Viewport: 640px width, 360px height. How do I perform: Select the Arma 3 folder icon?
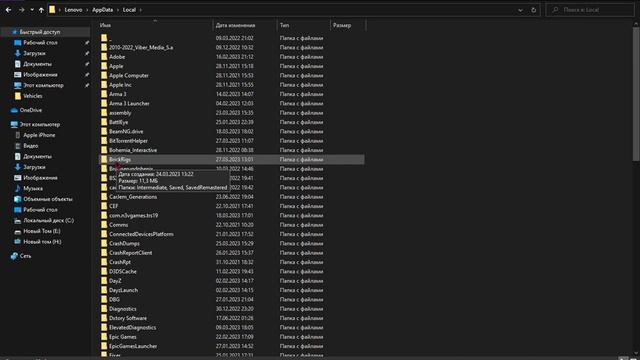pos(104,94)
